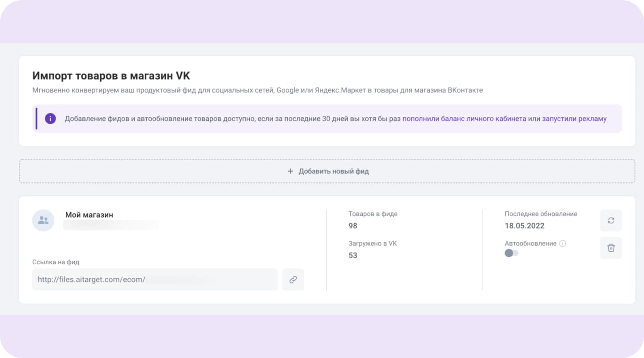
Task: Click the purple info icon in notice
Action: pos(51,118)
